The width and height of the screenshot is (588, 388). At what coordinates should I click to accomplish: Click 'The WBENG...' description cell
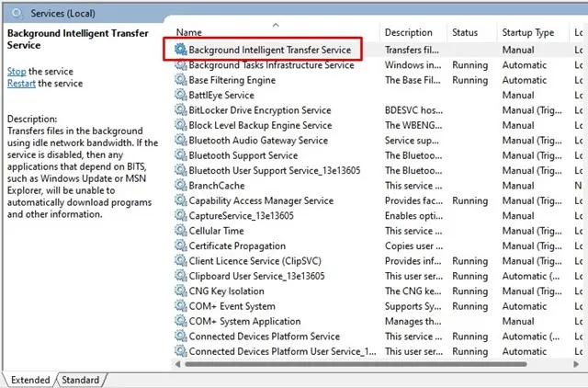[x=413, y=125]
